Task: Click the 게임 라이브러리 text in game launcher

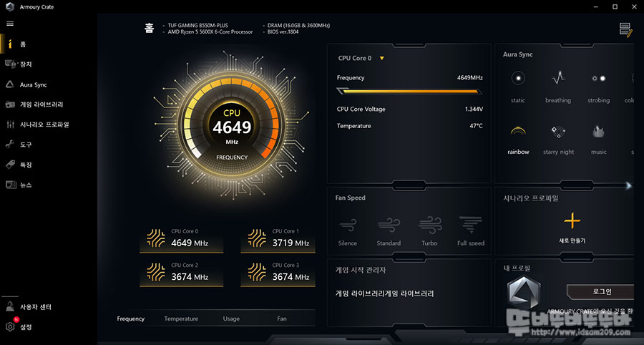Action: click(384, 293)
